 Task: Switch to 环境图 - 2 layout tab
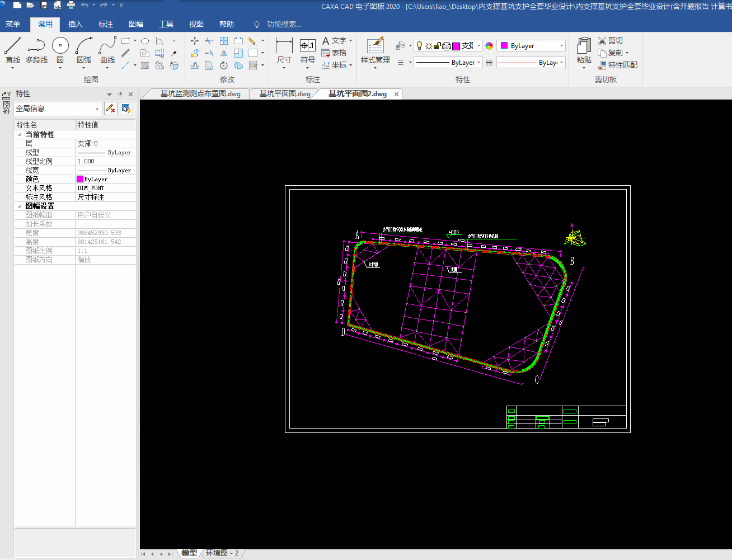pyautogui.click(x=222, y=553)
